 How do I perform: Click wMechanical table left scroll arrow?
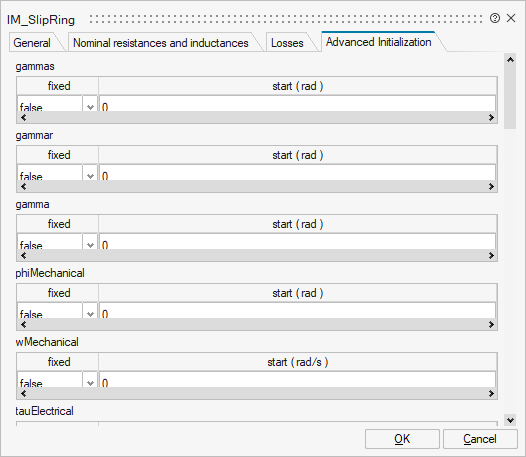click(23, 393)
